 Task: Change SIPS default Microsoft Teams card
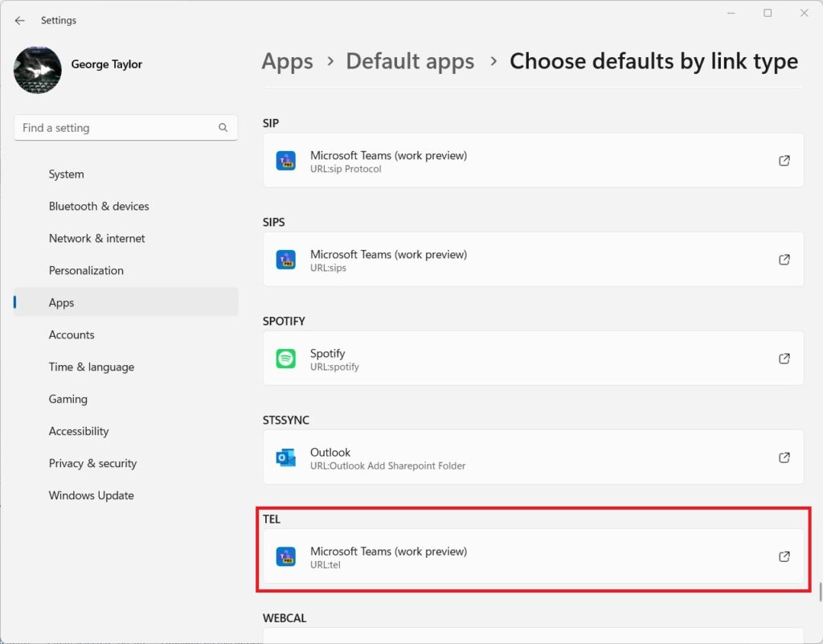[534, 259]
